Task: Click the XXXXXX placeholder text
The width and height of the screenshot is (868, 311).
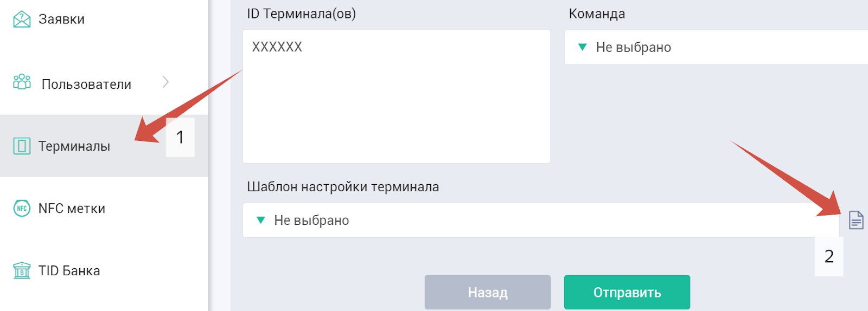Action: [x=277, y=47]
